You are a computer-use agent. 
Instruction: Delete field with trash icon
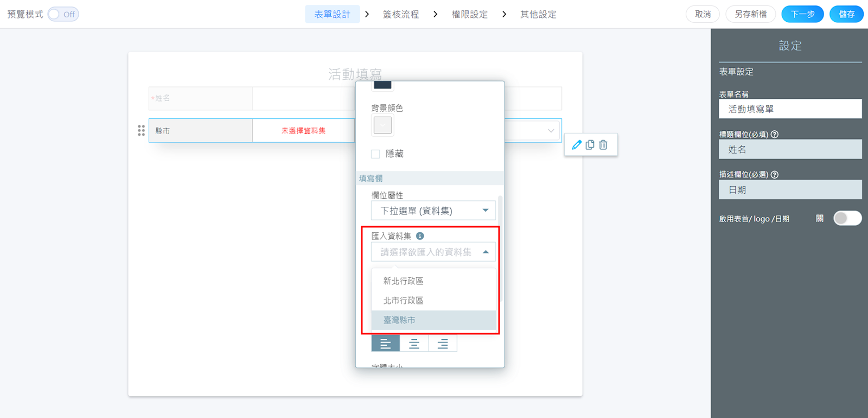(603, 145)
